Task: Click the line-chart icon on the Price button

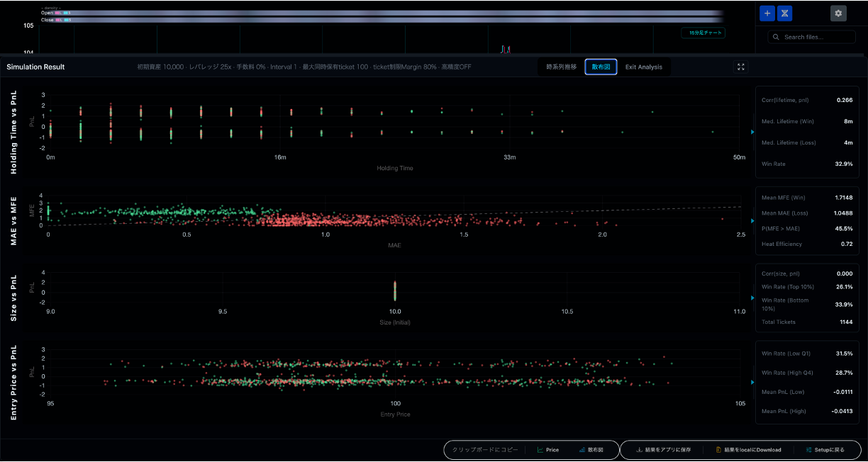Action: pyautogui.click(x=540, y=450)
